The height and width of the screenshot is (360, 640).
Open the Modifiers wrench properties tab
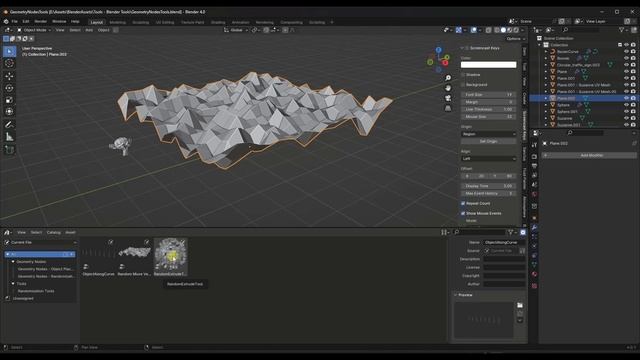pos(534,227)
